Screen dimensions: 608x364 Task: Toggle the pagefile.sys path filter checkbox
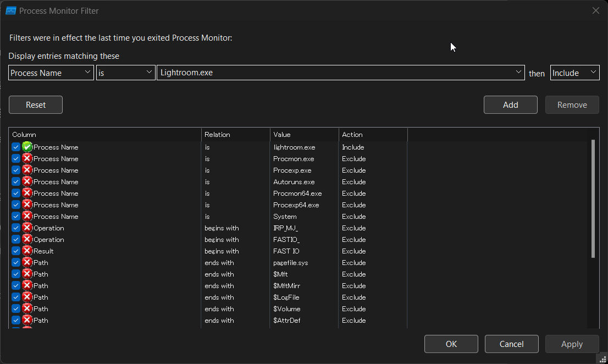point(16,262)
